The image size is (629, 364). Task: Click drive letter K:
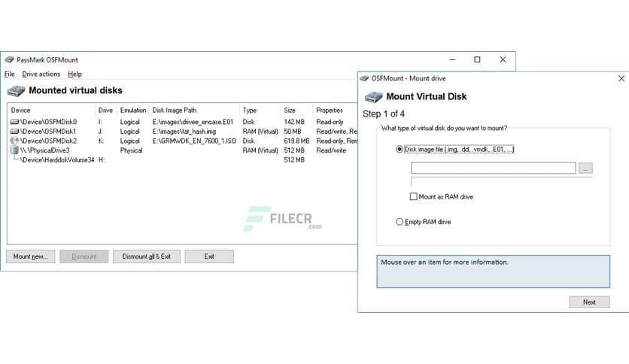click(101, 141)
